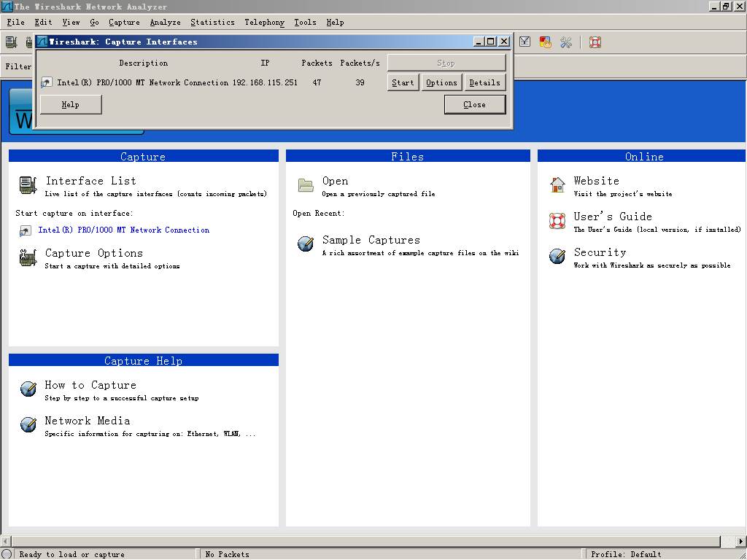
Task: Click the Network Media icon
Action: pos(28,424)
